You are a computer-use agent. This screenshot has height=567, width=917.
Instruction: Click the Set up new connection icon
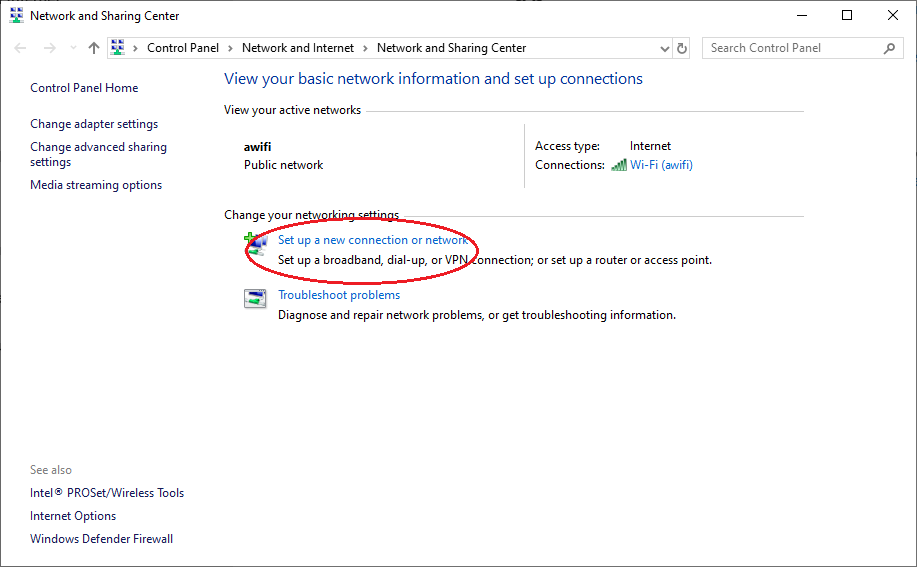[x=256, y=242]
